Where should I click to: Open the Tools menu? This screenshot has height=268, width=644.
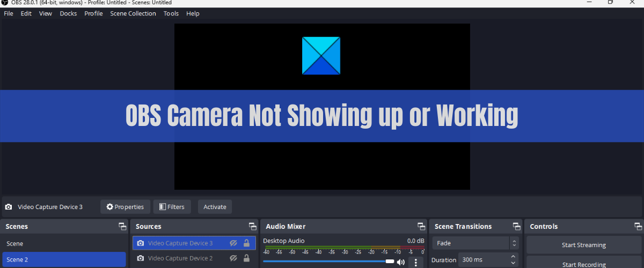pos(171,13)
